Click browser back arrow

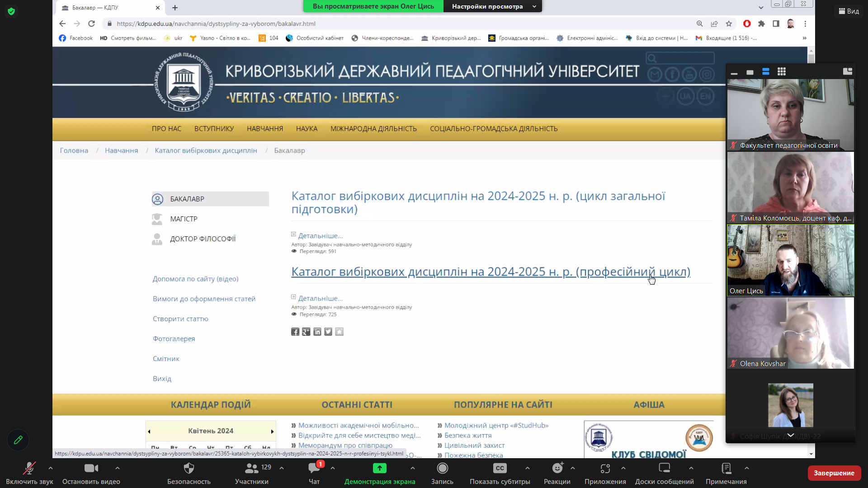point(62,23)
